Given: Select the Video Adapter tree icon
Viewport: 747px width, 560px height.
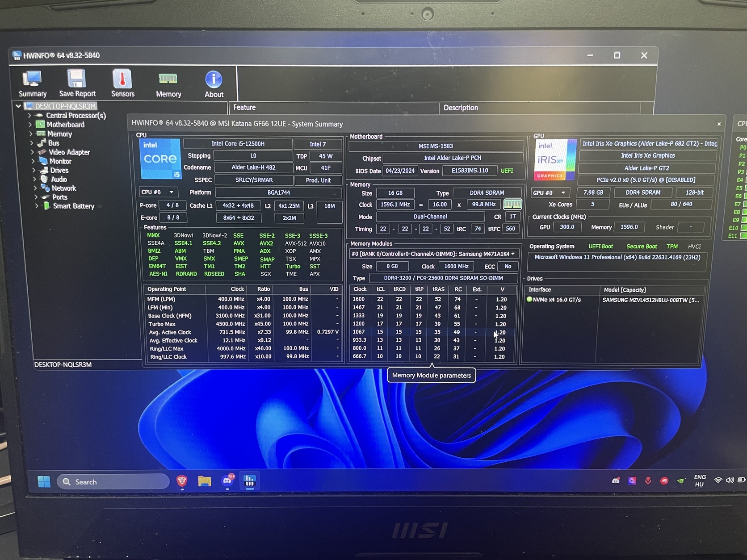Looking at the screenshot, I should [42, 152].
